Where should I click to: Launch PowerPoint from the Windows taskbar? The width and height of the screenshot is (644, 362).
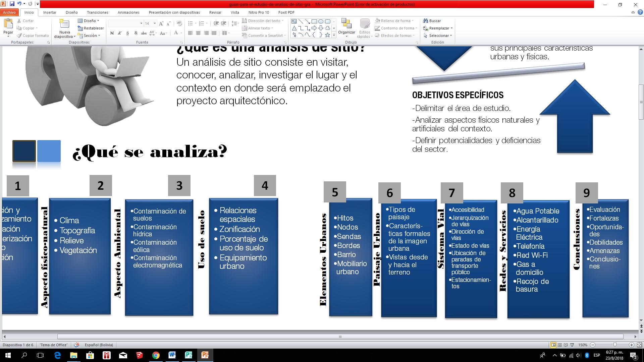click(x=205, y=355)
